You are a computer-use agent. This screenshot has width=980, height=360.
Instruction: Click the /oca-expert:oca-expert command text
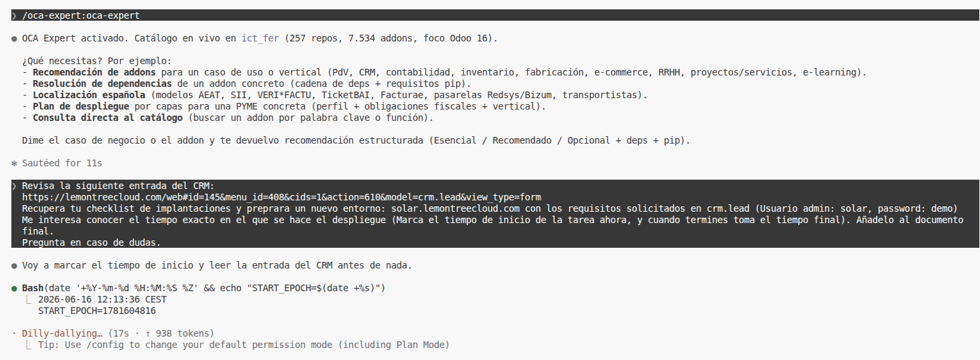click(81, 15)
